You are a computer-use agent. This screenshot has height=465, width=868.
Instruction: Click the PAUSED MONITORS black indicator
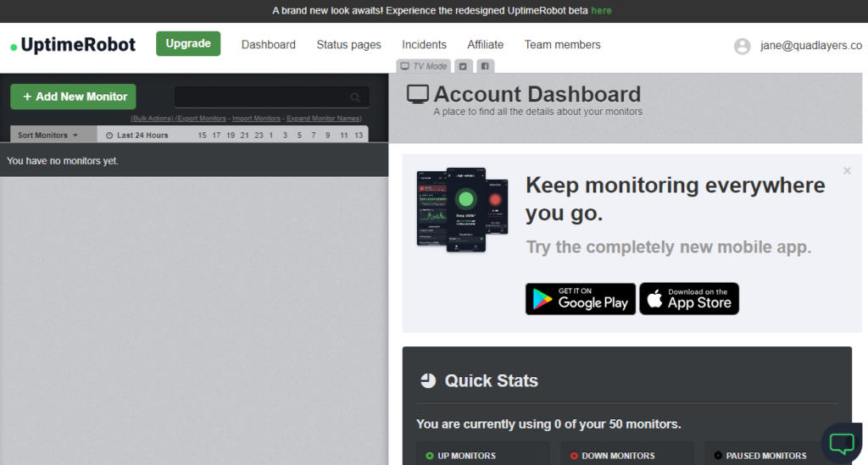(718, 456)
